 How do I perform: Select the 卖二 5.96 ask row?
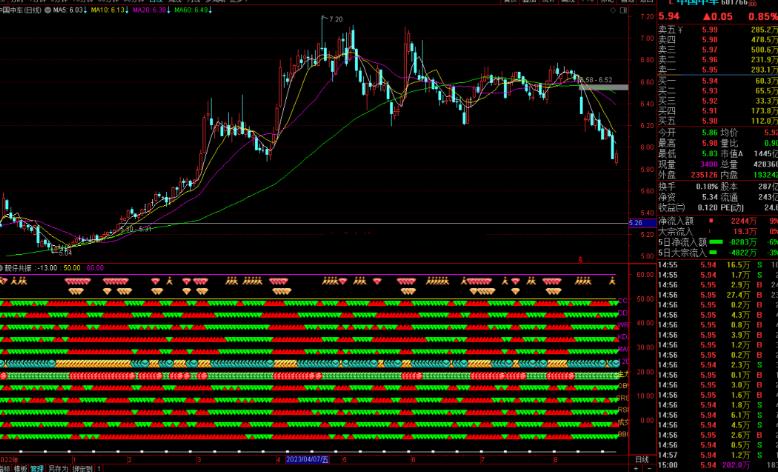click(x=718, y=60)
